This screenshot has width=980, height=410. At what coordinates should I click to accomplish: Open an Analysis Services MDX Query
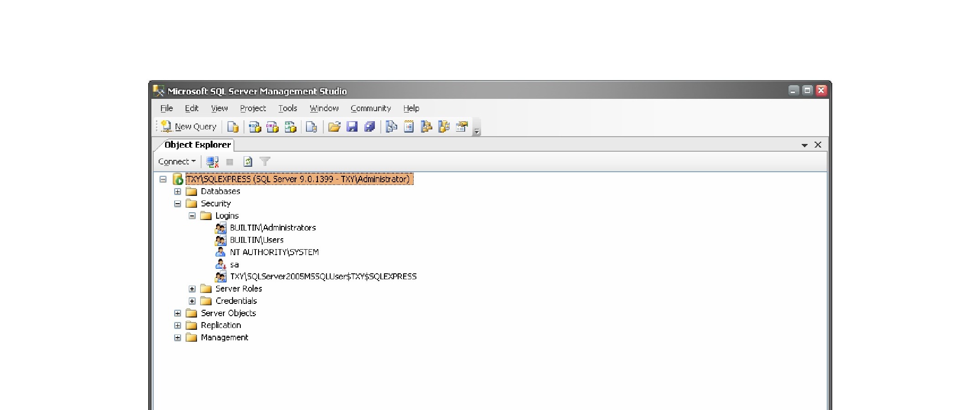[x=255, y=127]
